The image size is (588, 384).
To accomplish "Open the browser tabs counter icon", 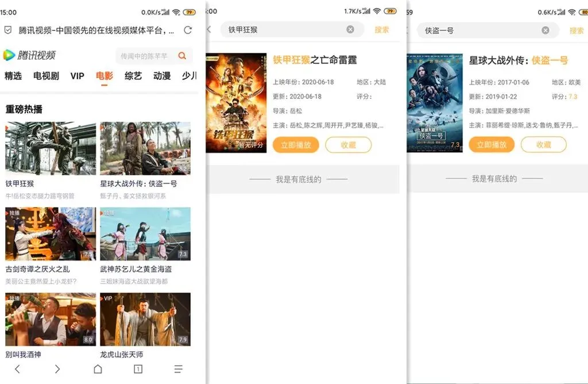I will click(x=138, y=369).
